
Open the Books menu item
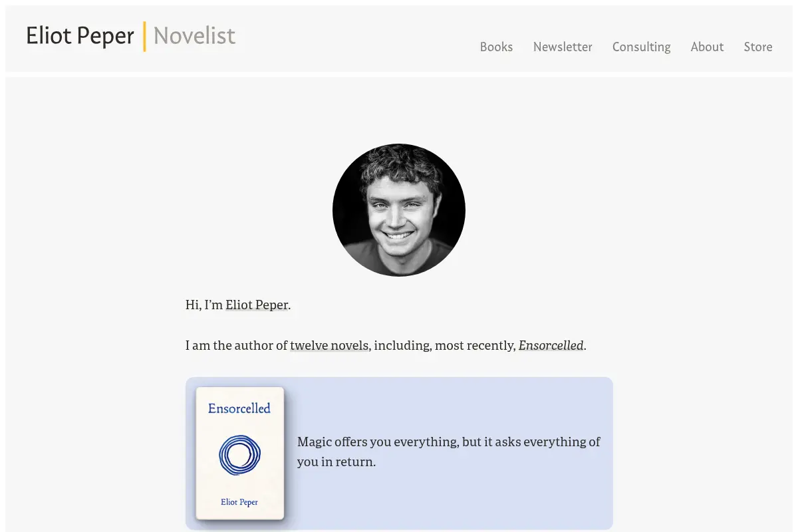click(x=496, y=47)
